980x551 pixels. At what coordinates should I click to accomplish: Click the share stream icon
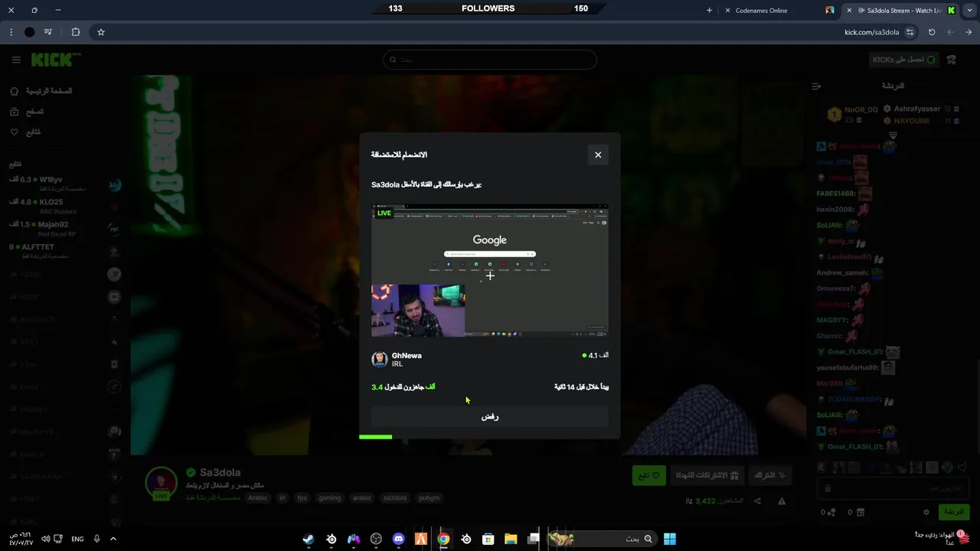(x=757, y=501)
